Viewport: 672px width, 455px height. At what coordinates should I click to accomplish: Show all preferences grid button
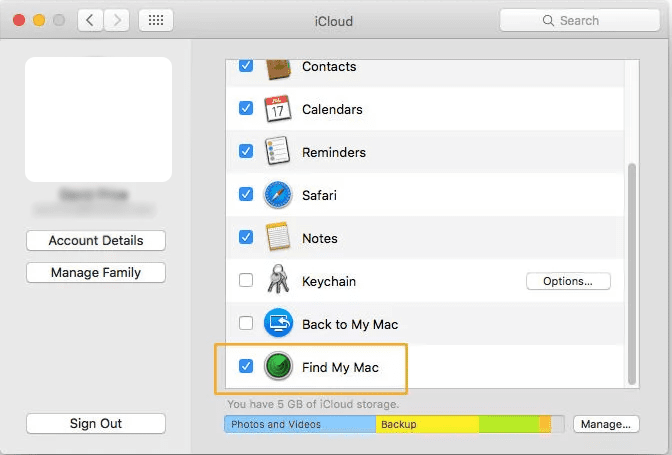click(155, 20)
